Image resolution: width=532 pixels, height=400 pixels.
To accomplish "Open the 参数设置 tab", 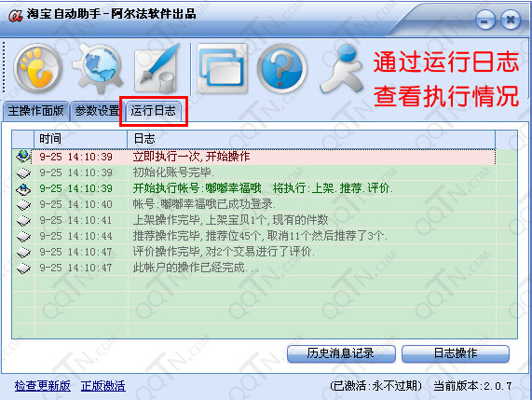I will click(x=97, y=111).
